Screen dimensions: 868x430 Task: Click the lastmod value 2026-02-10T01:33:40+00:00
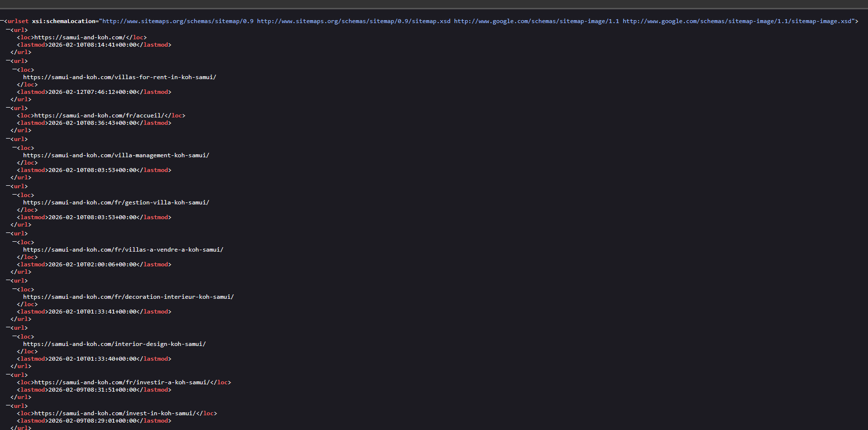pyautogui.click(x=92, y=359)
